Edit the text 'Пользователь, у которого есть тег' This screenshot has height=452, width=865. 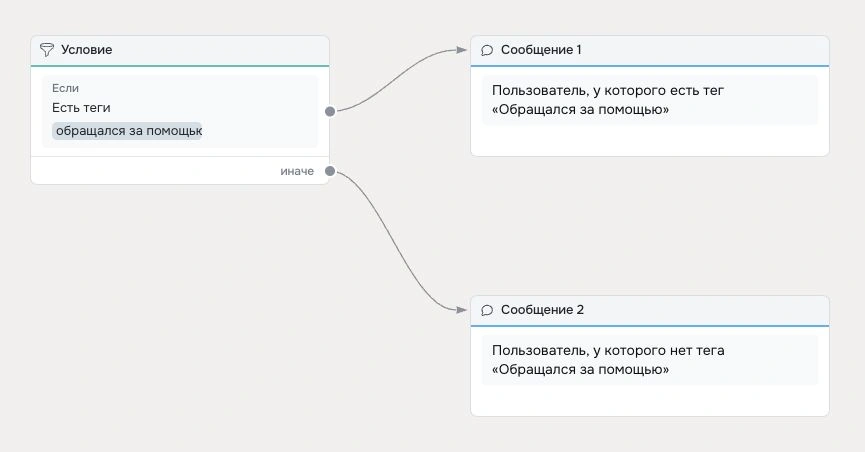pos(607,91)
